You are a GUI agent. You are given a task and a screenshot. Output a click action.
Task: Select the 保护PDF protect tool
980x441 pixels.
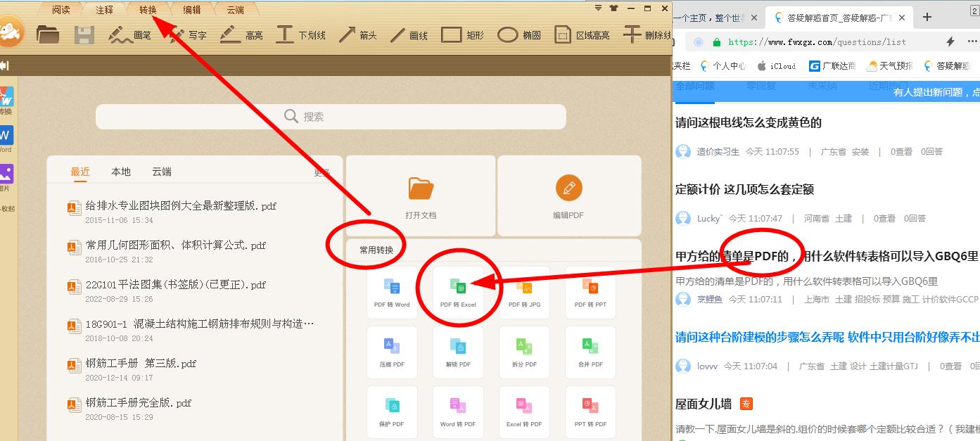(392, 411)
